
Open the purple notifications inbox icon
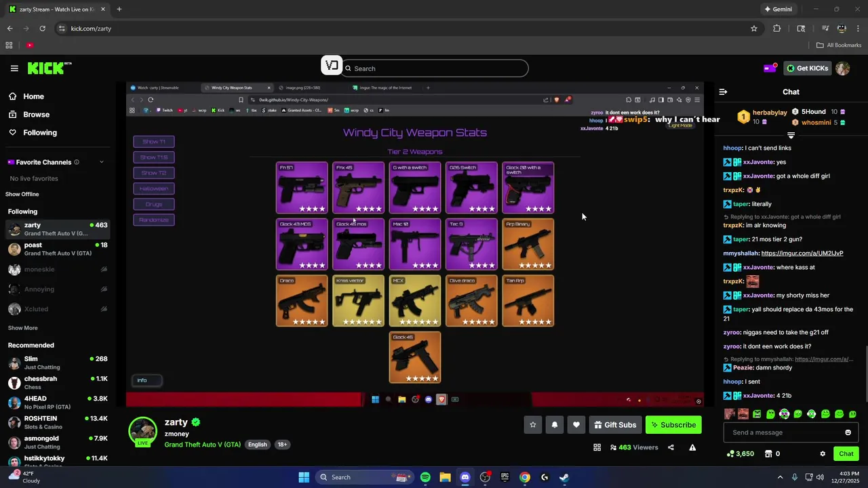pos(770,68)
